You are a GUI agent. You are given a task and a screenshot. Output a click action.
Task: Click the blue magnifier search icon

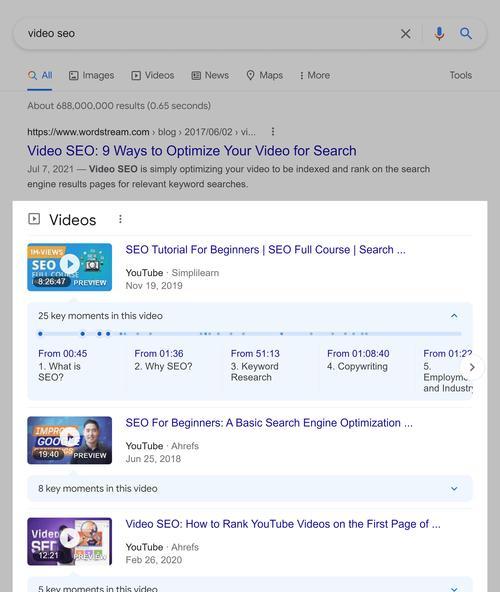(466, 34)
